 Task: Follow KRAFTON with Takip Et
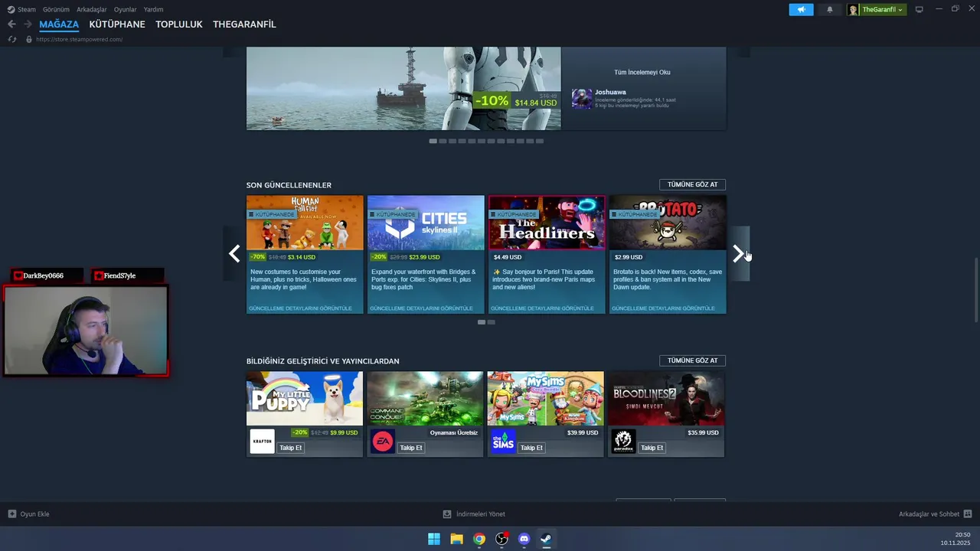290,448
